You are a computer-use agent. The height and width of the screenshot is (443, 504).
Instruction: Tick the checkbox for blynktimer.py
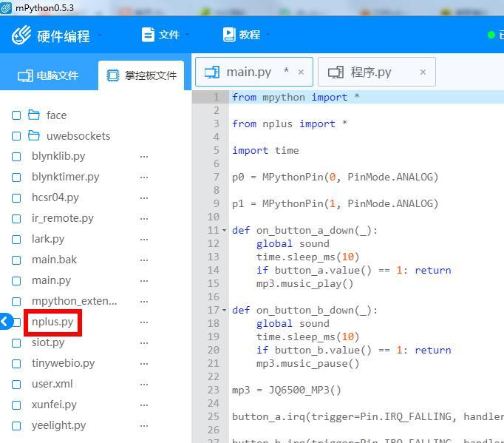pyautogui.click(x=16, y=177)
